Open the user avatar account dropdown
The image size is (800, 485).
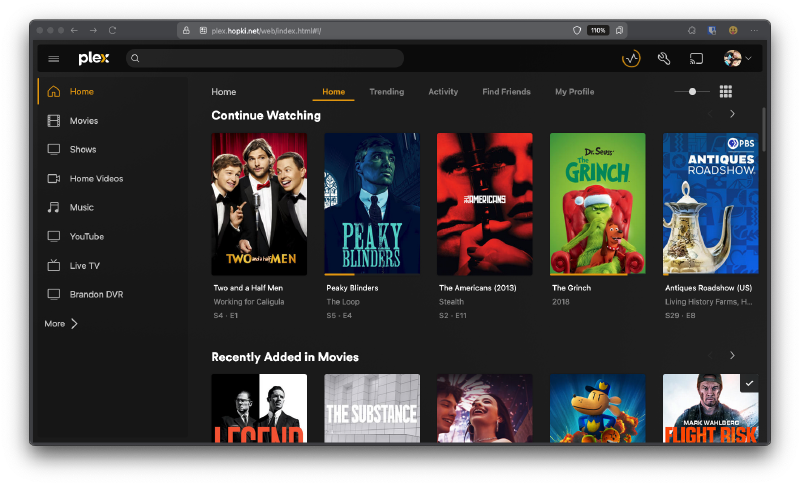(737, 59)
